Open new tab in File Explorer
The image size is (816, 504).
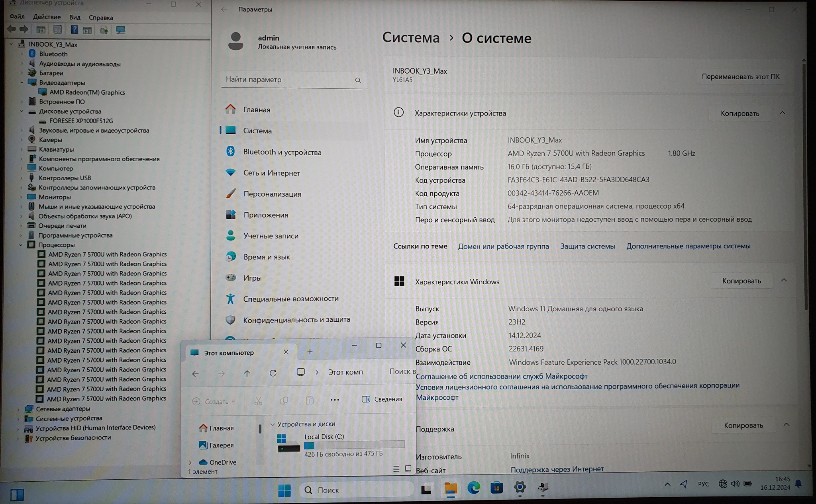pos(310,352)
